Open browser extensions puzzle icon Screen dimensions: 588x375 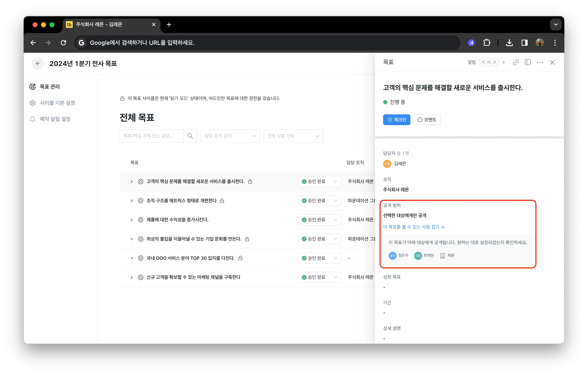487,43
